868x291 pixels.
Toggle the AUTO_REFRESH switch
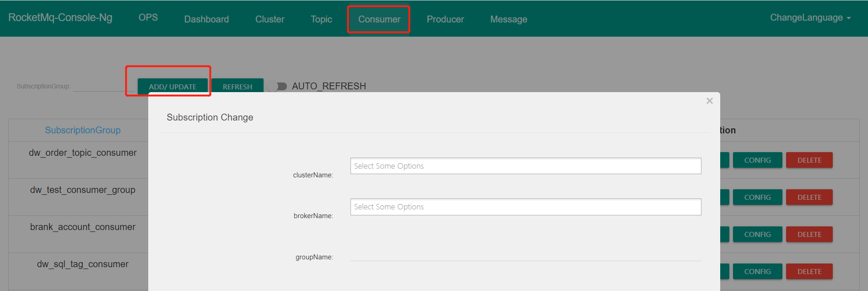point(277,86)
